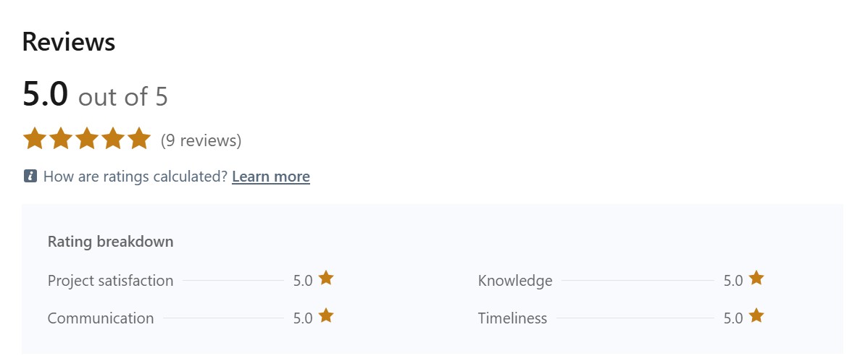
Task: Click the info icon beside ratings question
Action: point(30,176)
